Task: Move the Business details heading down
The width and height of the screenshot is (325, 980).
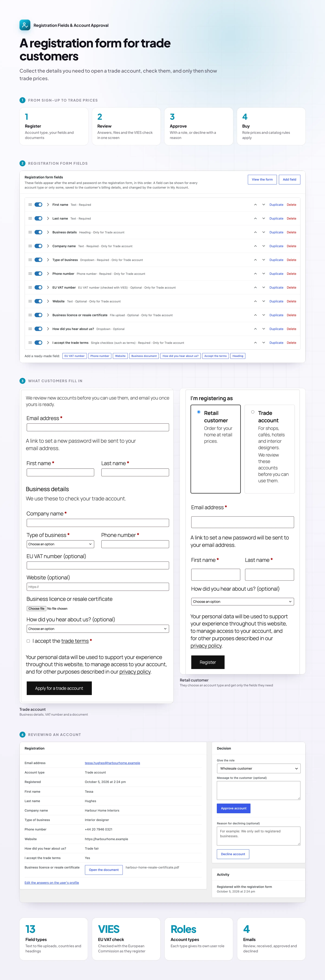Action: pyautogui.click(x=264, y=232)
